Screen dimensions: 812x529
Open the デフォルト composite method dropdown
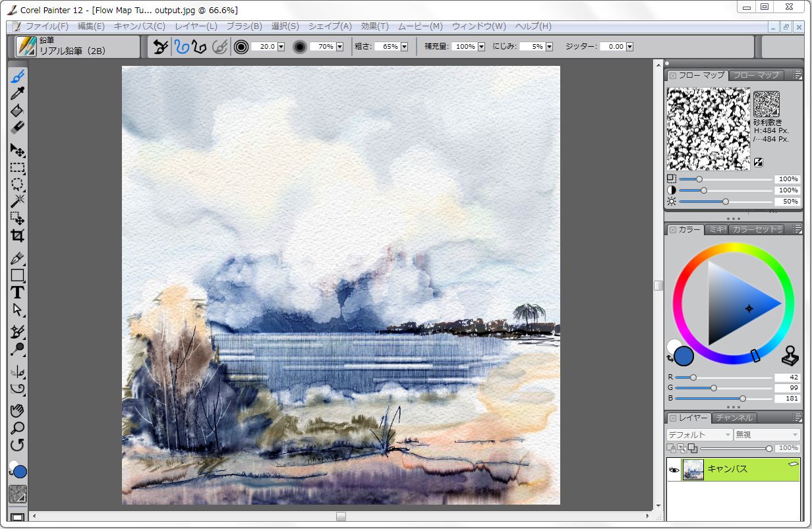(699, 435)
